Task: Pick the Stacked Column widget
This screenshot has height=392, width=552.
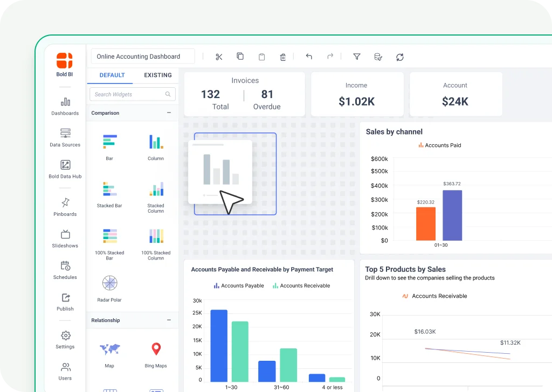Action: pos(156,197)
